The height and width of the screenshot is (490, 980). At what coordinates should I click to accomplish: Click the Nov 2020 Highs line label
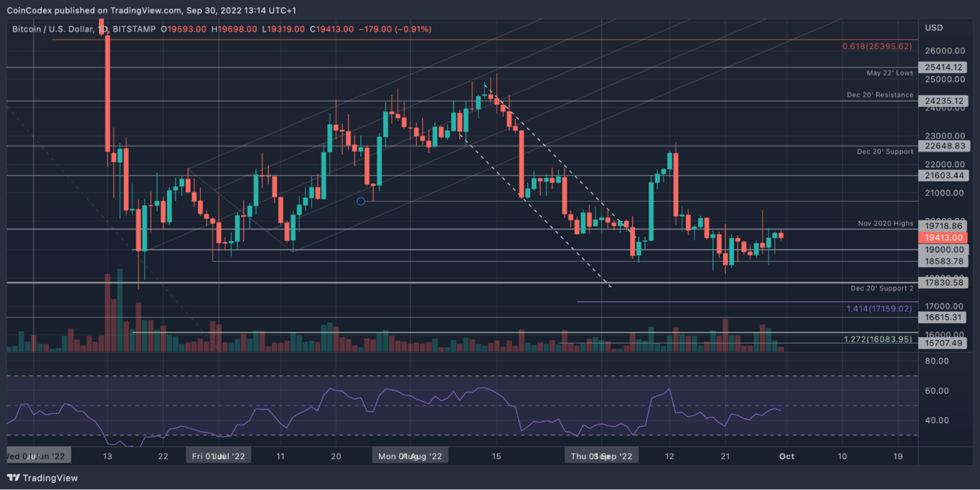886,223
